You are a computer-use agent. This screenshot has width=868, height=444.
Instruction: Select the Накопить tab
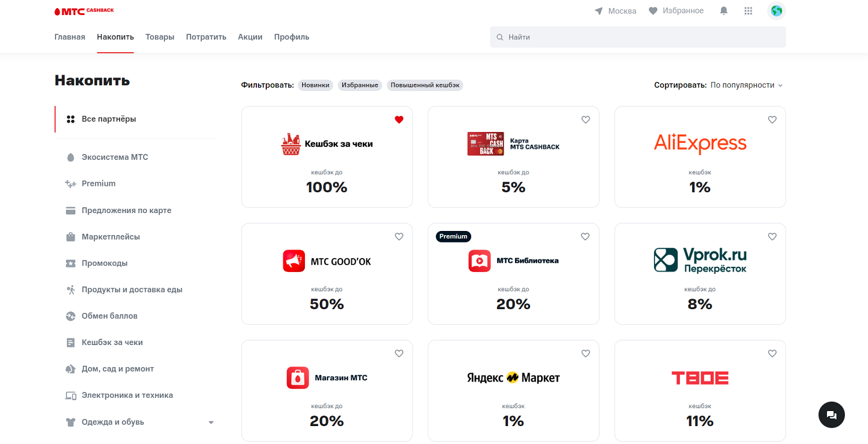click(115, 37)
